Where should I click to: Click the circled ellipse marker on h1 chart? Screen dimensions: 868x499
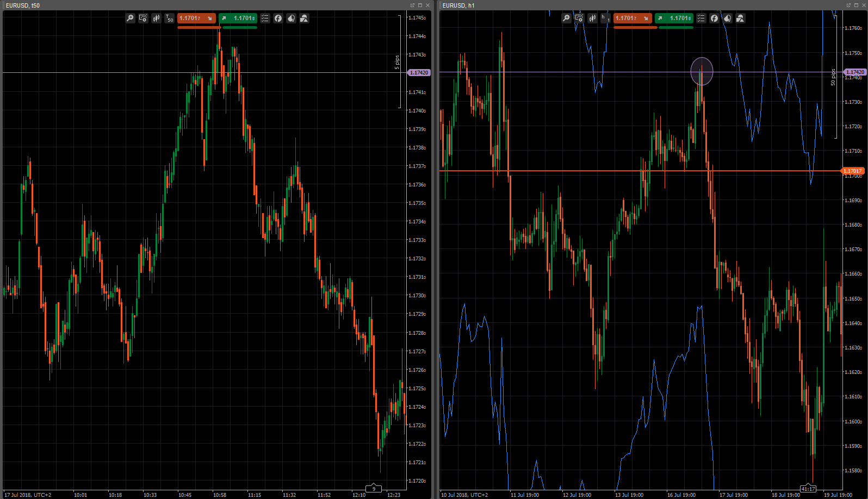(702, 71)
